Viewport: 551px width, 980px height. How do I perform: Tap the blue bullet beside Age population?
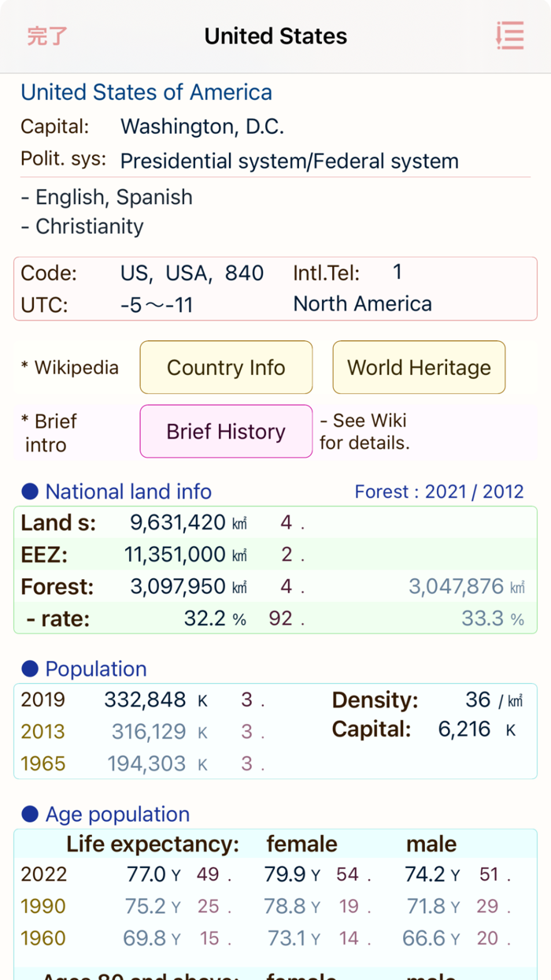click(28, 814)
